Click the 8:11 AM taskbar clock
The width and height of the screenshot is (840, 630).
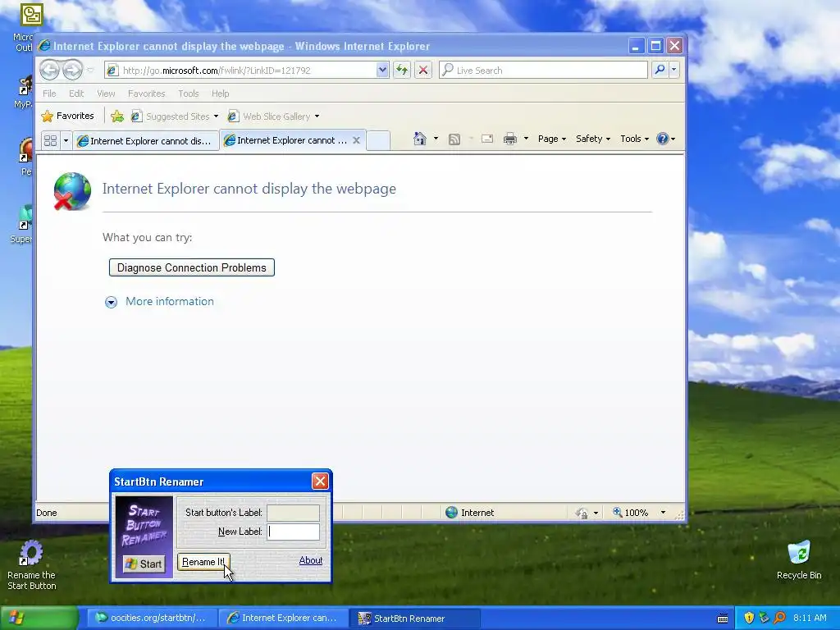click(810, 618)
